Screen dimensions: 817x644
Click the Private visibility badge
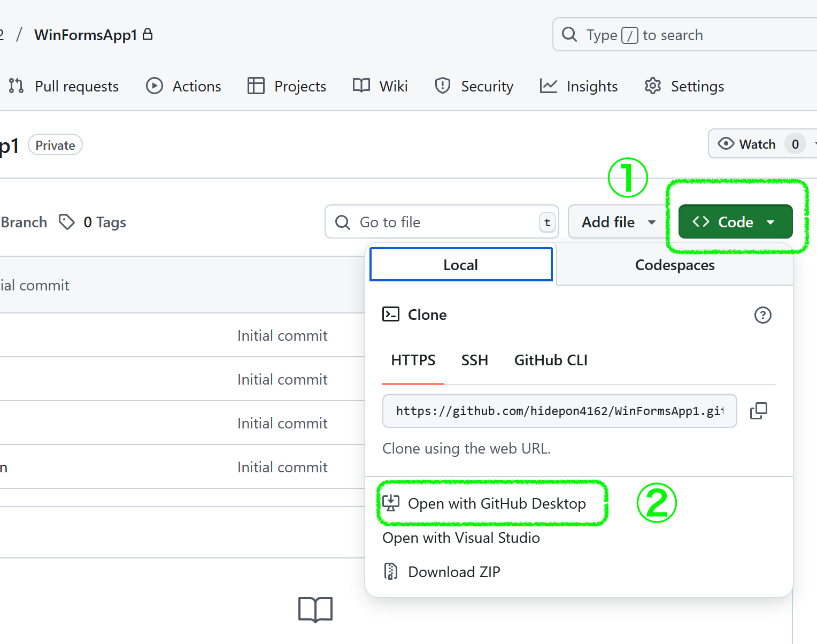tap(55, 145)
